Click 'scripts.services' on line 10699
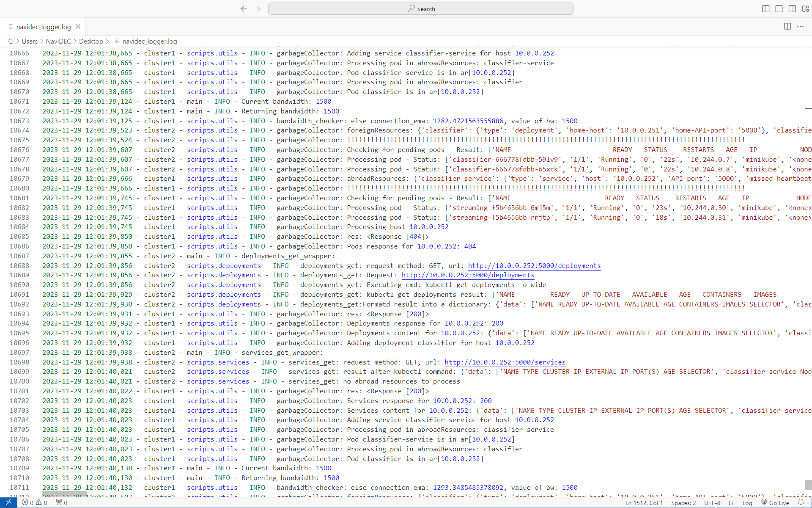Screen dimensions: 812x508 coord(218,372)
